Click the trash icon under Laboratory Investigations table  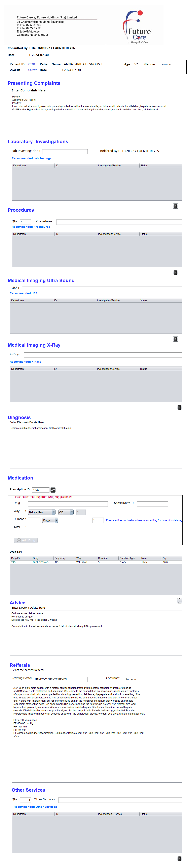[175, 206]
